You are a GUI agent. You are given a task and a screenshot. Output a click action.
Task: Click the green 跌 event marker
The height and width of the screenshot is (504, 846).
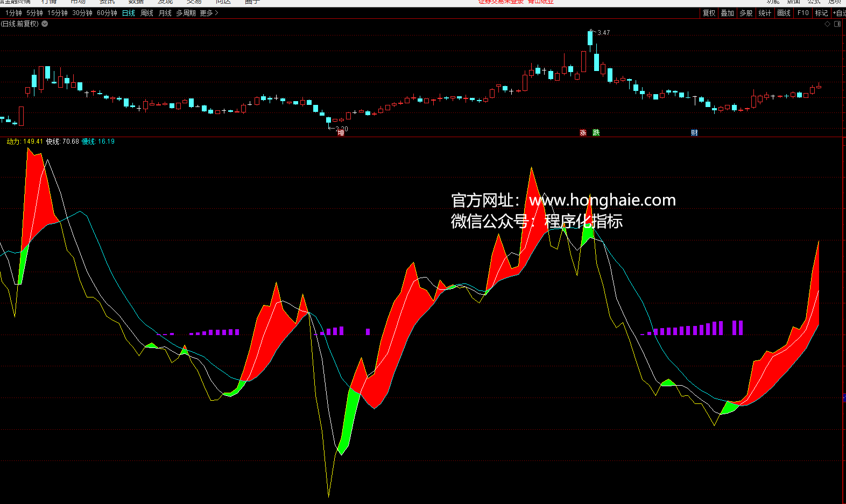[596, 133]
